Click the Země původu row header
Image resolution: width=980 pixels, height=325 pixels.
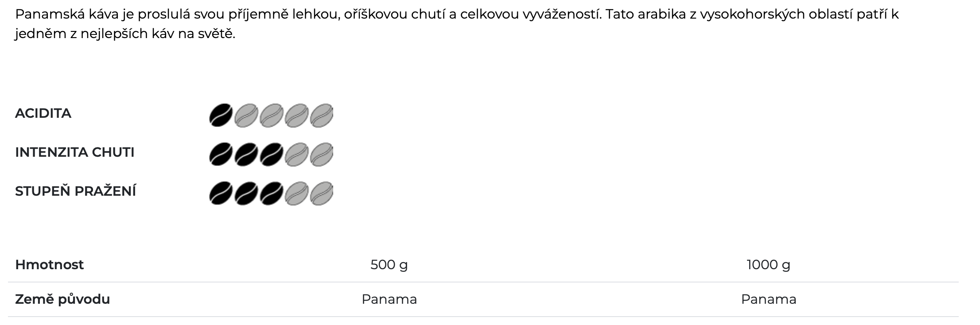tap(62, 299)
